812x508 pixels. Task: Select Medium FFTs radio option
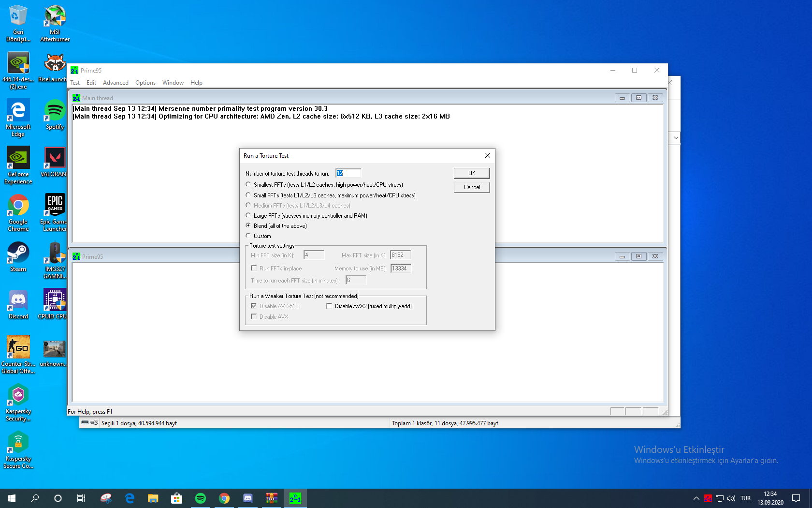coord(248,205)
